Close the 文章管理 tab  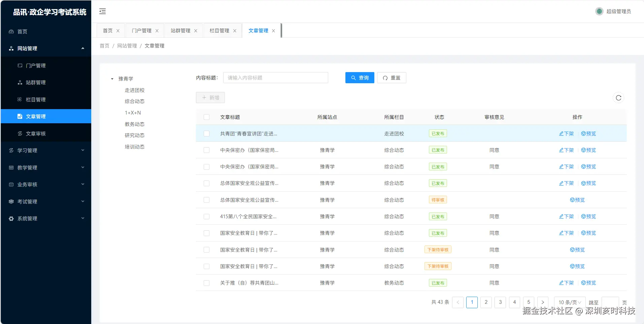point(273,31)
